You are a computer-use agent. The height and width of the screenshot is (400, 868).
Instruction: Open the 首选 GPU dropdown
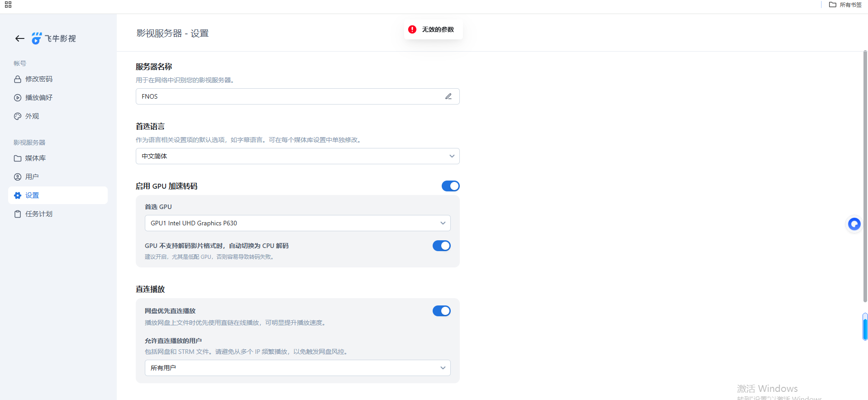tap(298, 223)
